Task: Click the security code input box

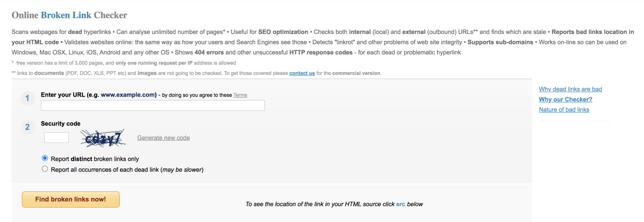Action: pos(56,137)
